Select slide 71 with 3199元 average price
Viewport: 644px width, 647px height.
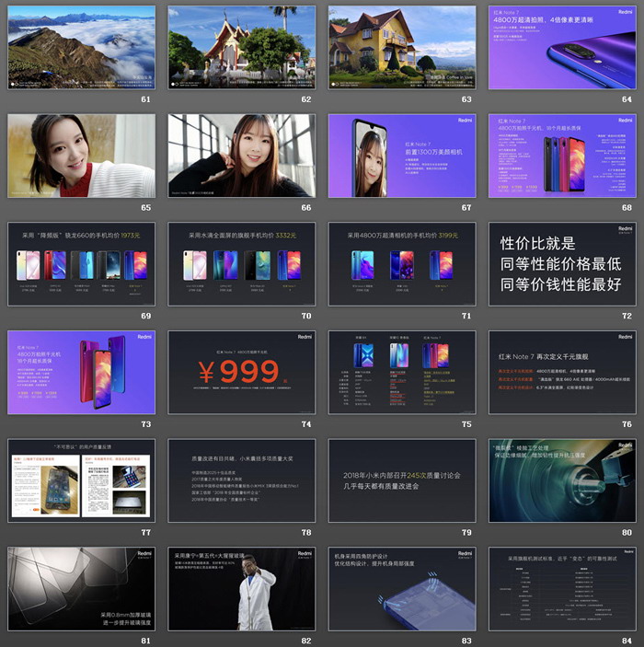(402, 264)
